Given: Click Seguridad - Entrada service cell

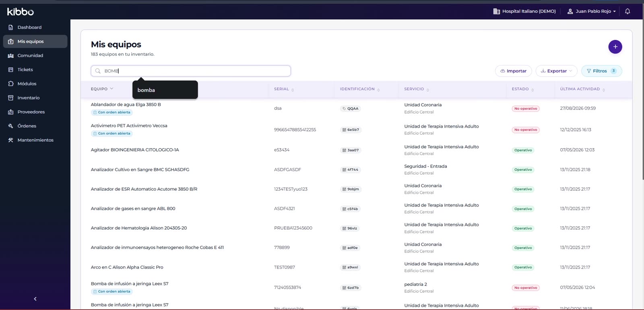Looking at the screenshot, I should [425, 166].
